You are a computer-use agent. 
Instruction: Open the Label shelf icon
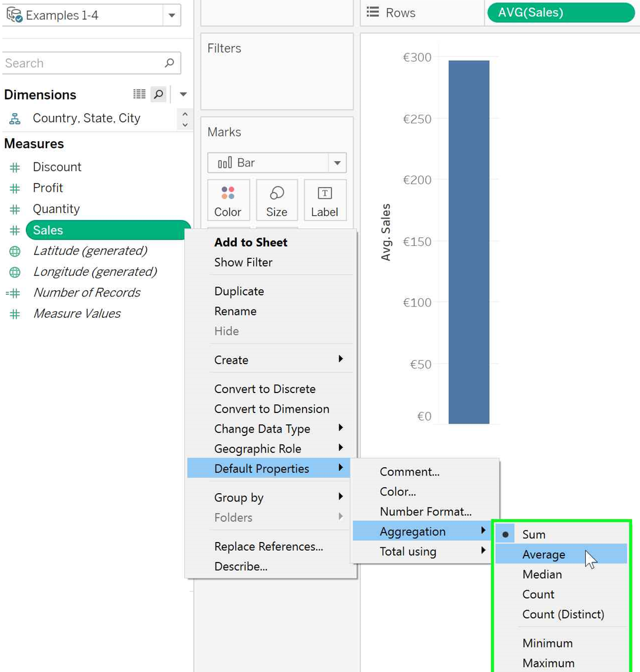(325, 200)
